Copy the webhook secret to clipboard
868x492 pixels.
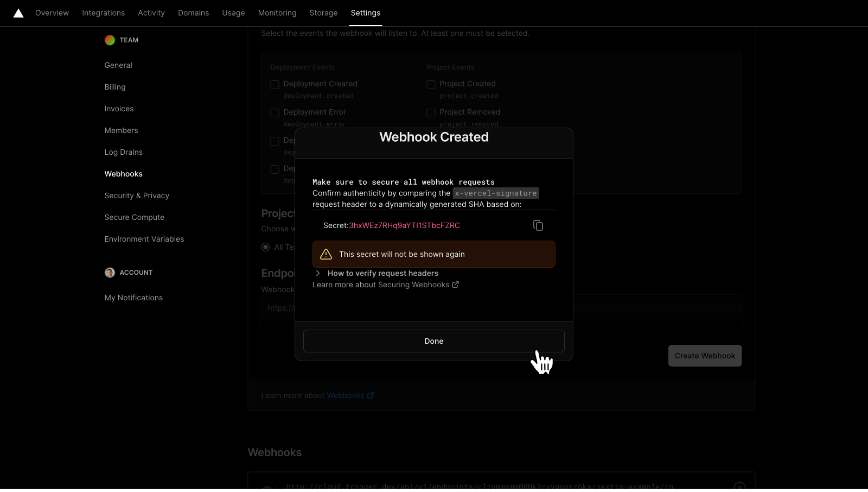pyautogui.click(x=538, y=225)
